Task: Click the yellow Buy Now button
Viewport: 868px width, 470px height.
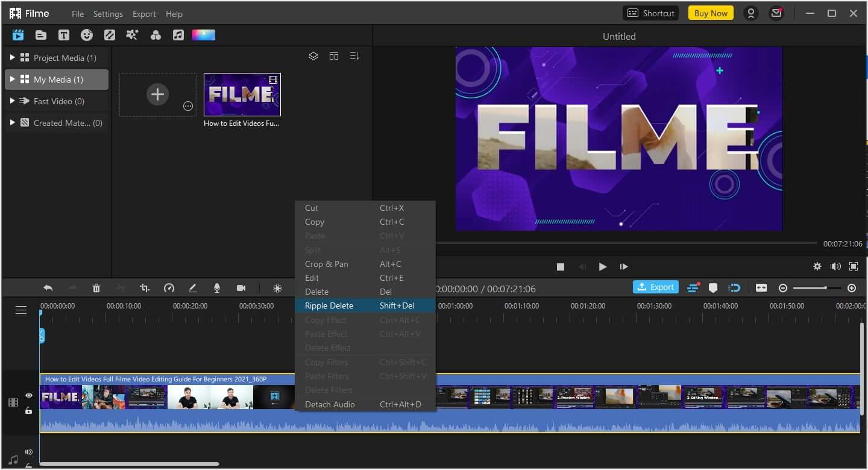Action: click(711, 13)
